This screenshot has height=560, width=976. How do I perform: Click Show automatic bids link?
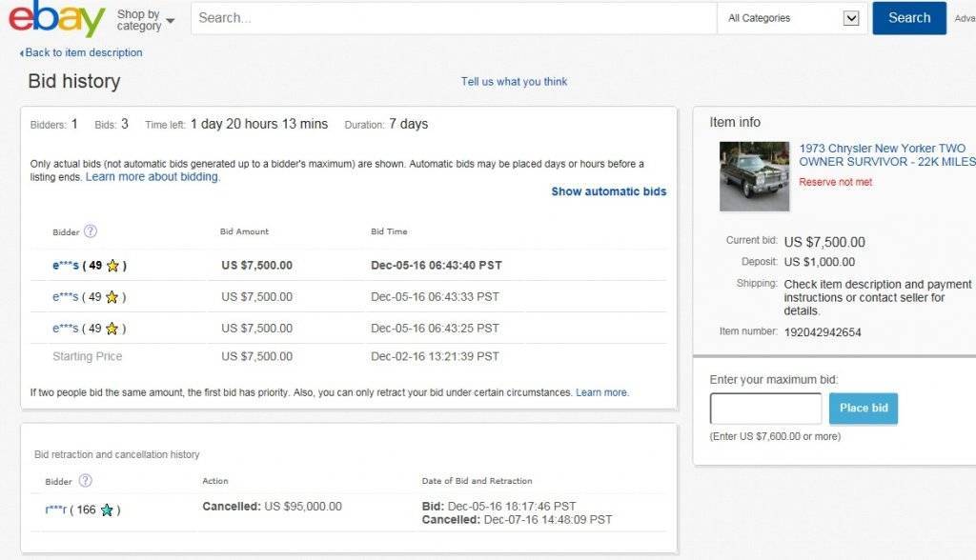tap(608, 191)
